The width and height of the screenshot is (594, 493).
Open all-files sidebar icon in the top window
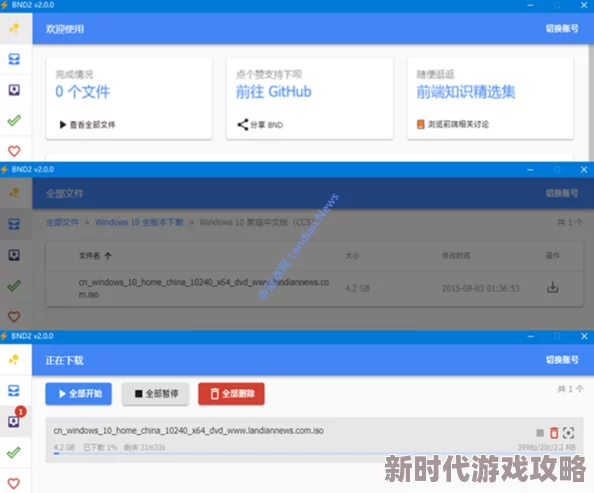tap(14, 59)
